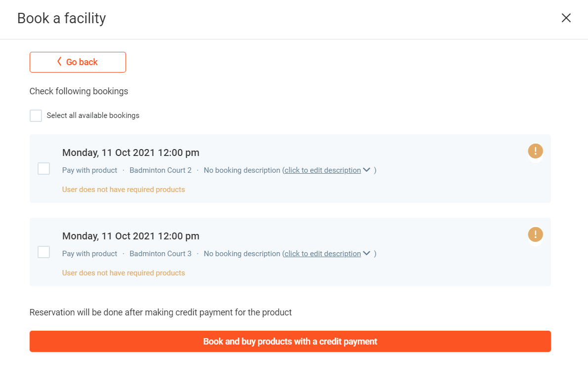Expand description chevron for Badminton Court 2
The image size is (588, 385).
tap(367, 170)
